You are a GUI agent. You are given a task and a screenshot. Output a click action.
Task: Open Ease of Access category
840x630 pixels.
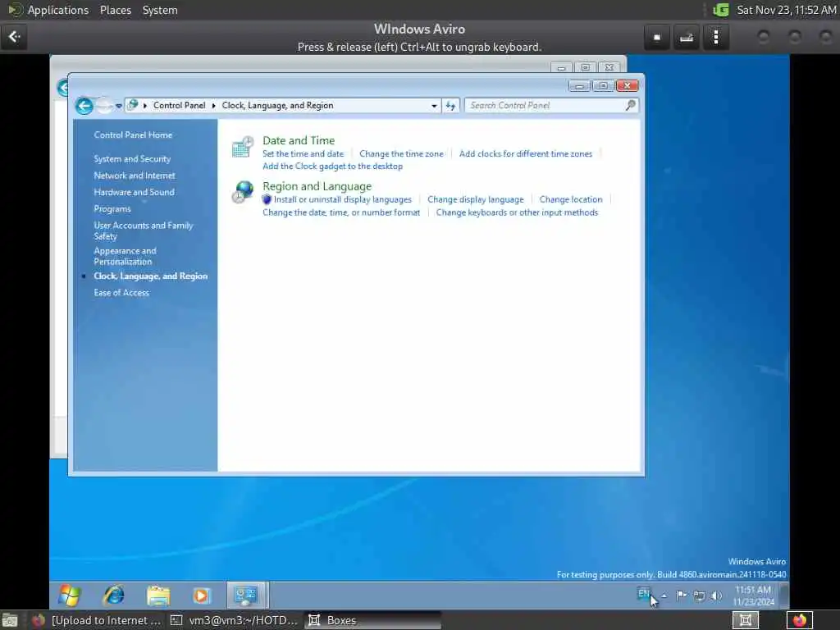coord(121,293)
